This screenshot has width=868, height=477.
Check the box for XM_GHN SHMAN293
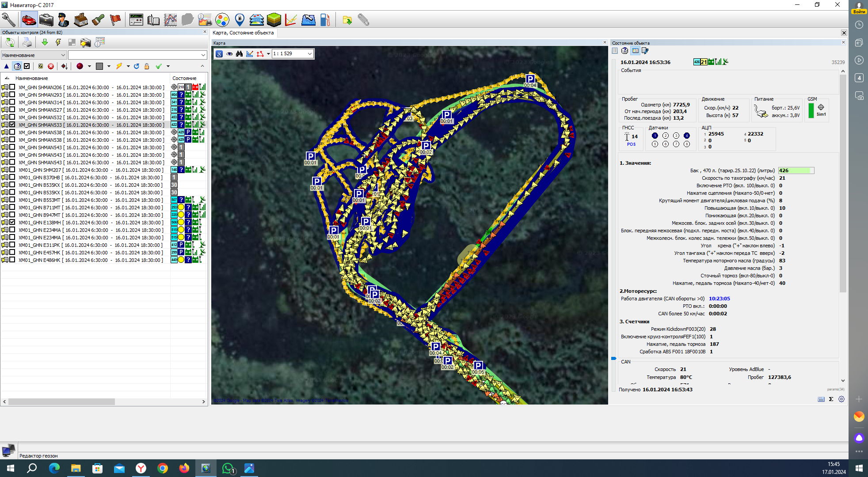12,95
